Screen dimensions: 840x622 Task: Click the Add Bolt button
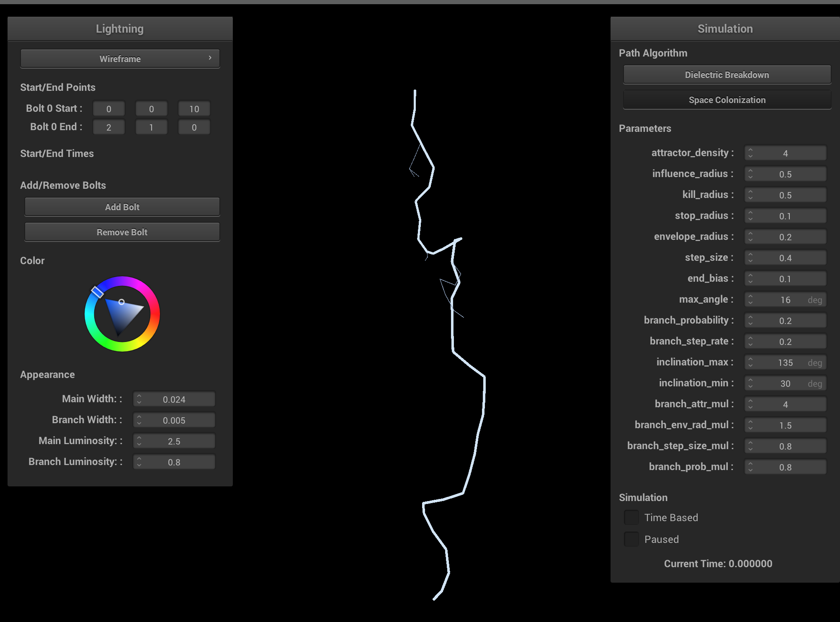click(122, 207)
